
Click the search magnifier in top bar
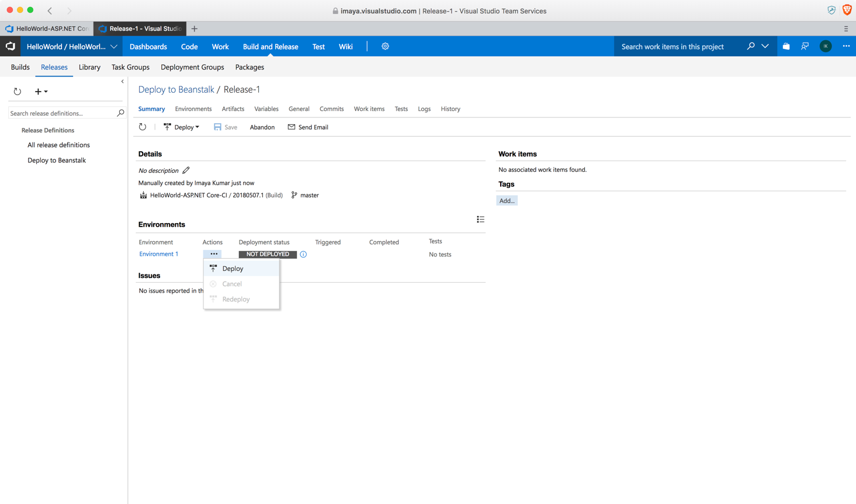751,46
